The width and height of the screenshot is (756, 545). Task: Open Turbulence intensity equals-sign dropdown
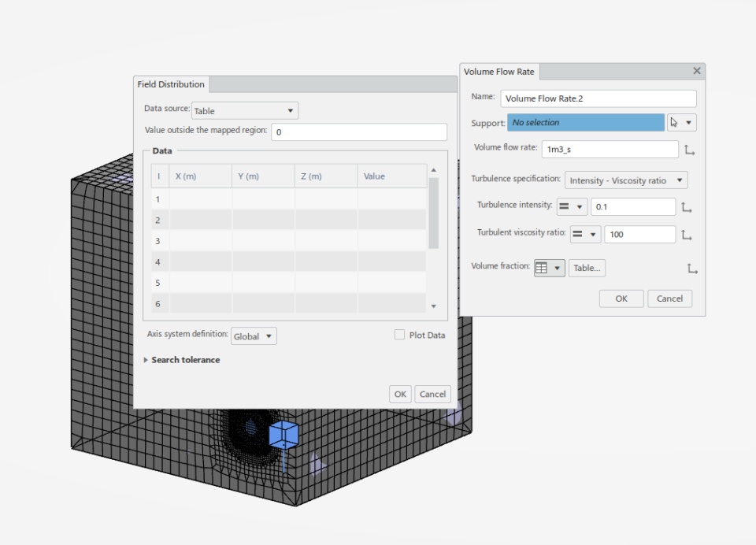pyautogui.click(x=572, y=207)
